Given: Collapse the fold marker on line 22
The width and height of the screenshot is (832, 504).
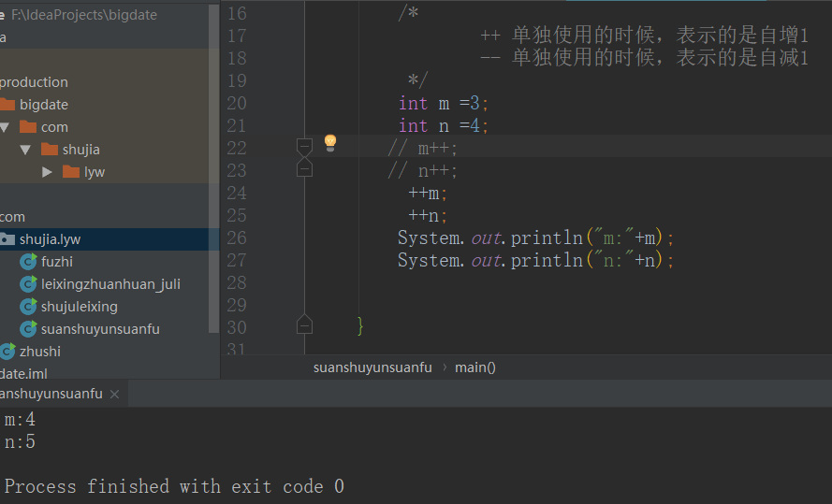Looking at the screenshot, I should (304, 148).
